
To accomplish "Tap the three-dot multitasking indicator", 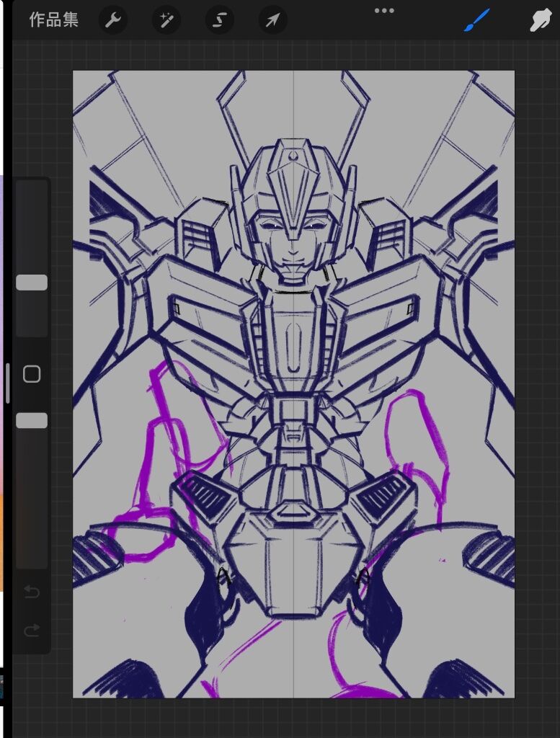I will point(384,10).
